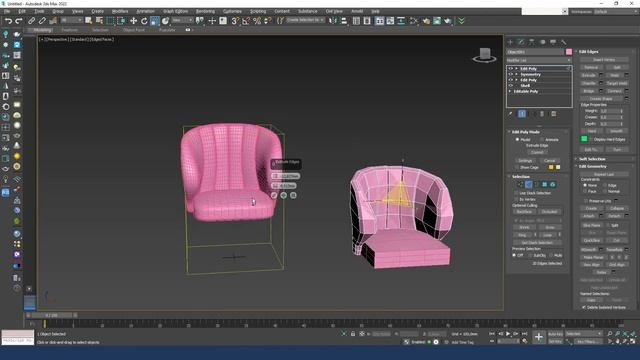Viewport: 640px width, 360px height.
Task: Enable the By Vertex checkbox
Action: (516, 199)
